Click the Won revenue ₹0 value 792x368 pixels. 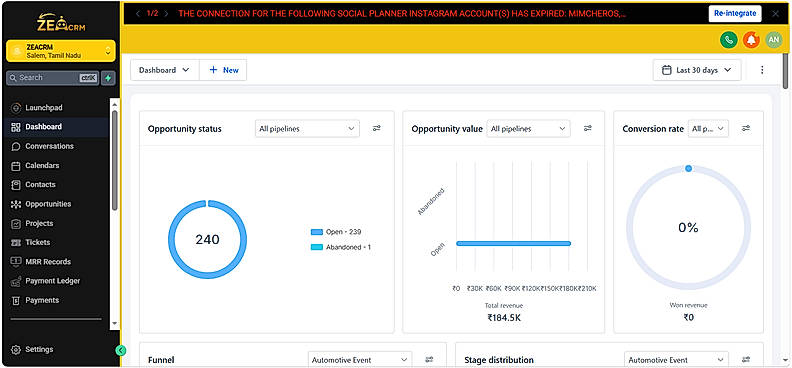tap(688, 318)
